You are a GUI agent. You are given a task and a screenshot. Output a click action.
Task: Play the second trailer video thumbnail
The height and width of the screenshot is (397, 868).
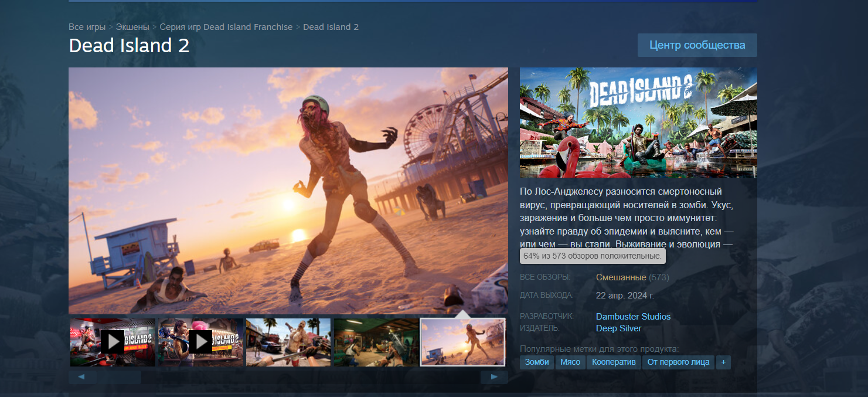click(x=200, y=342)
